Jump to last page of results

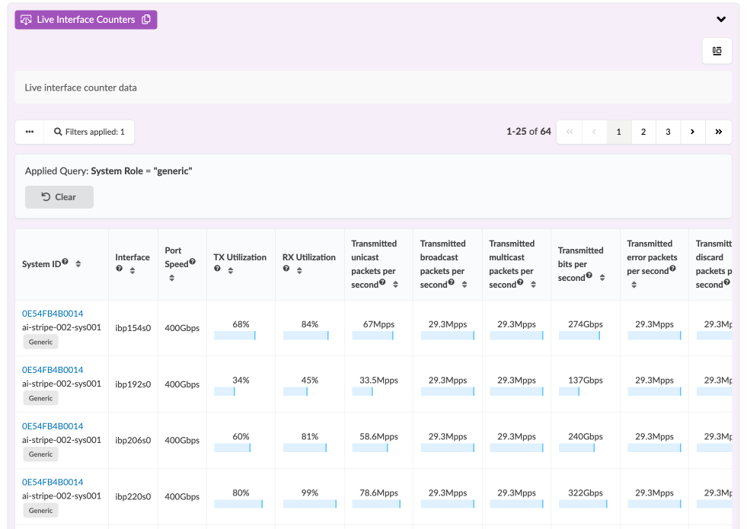click(718, 132)
